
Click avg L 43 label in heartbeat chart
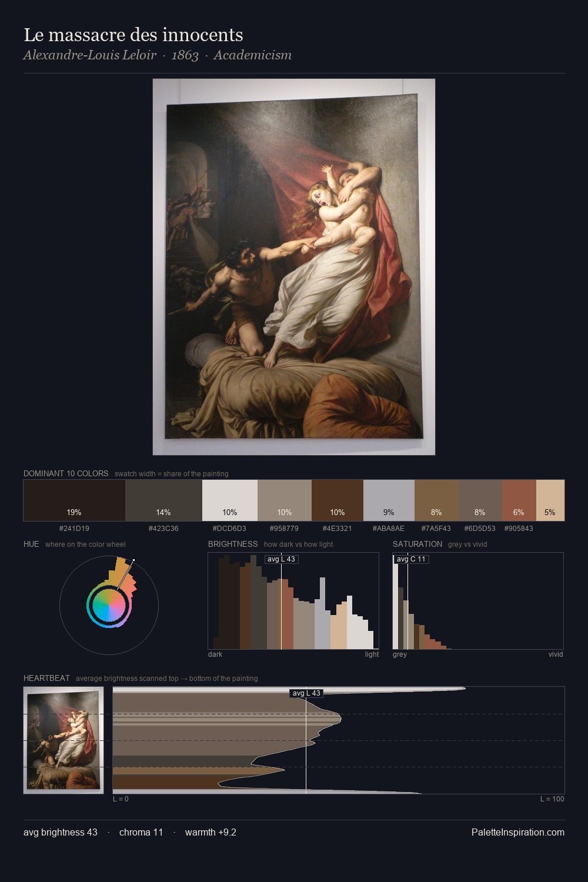306,693
